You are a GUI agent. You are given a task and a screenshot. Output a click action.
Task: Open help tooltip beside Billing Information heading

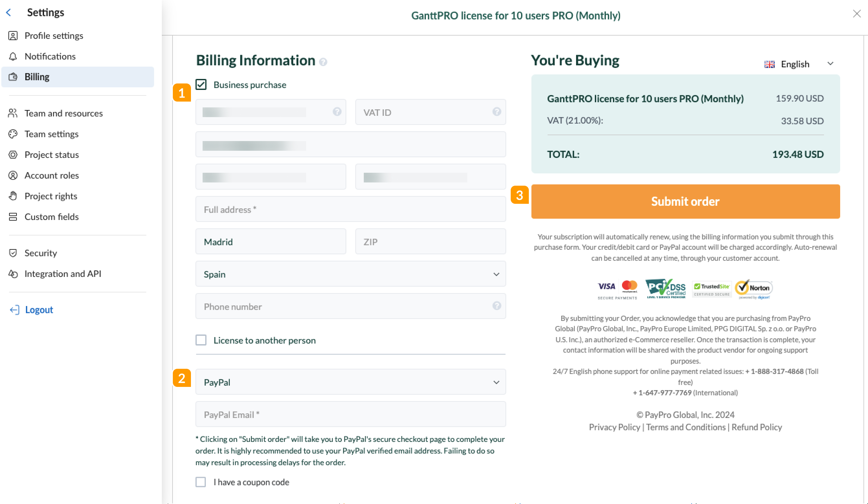[x=323, y=62]
